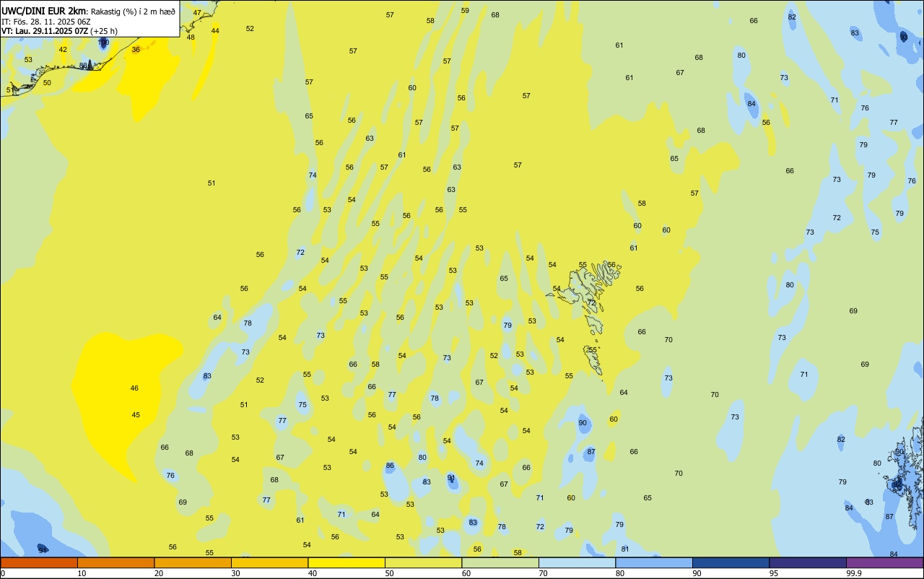Click the '99.9' legend tick label

click(854, 573)
